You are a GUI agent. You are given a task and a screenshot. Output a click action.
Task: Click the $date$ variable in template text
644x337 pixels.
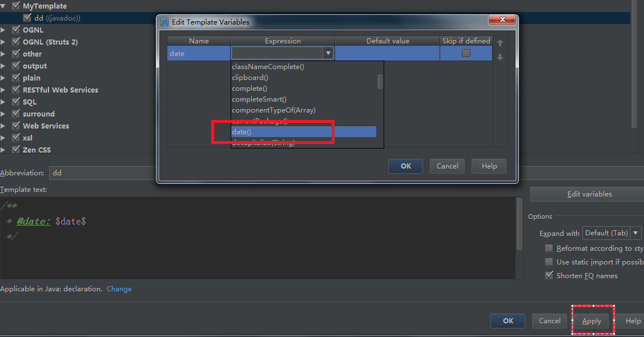pyautogui.click(x=71, y=222)
